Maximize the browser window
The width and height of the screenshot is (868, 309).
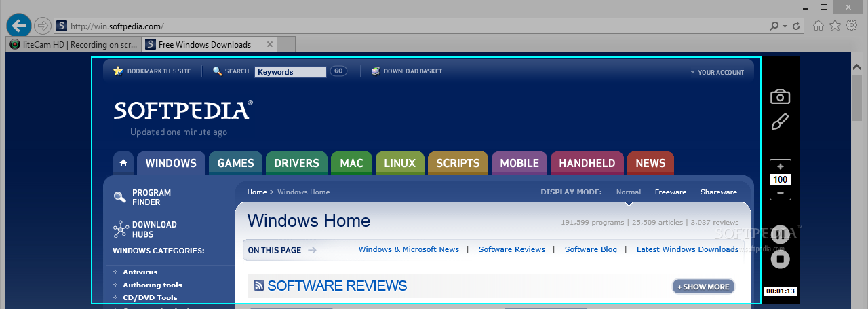point(824,6)
